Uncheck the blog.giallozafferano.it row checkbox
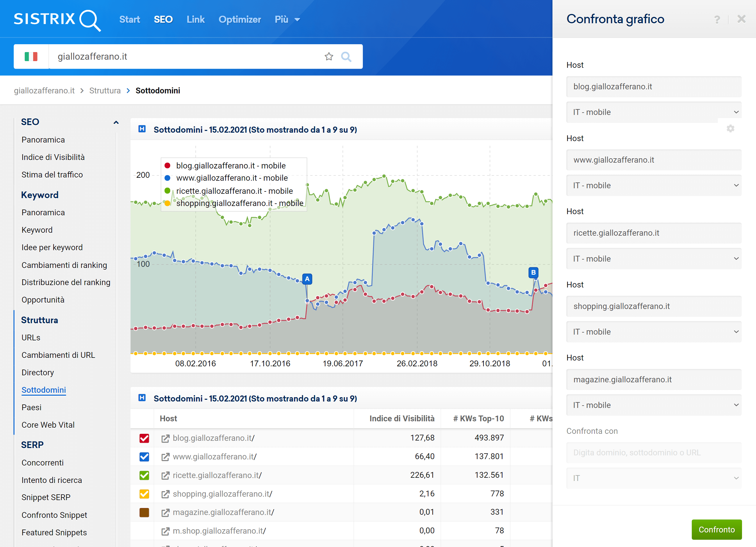Screen dimensions: 756x547 click(x=144, y=438)
